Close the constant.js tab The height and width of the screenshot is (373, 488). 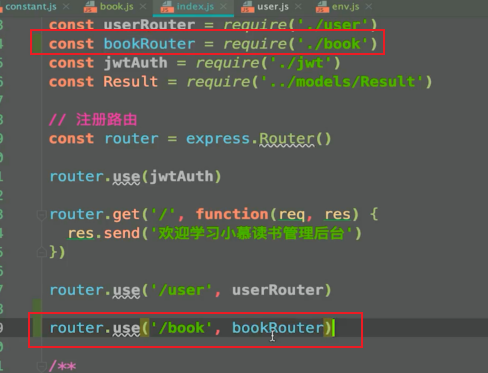[66, 7]
